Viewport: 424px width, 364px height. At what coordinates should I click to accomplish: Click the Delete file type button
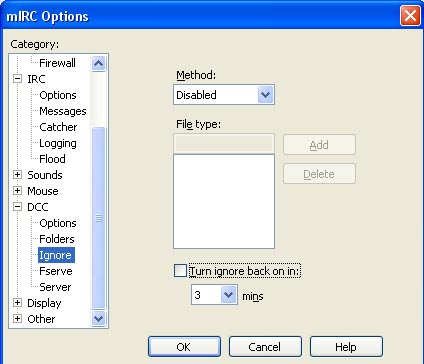(x=319, y=174)
